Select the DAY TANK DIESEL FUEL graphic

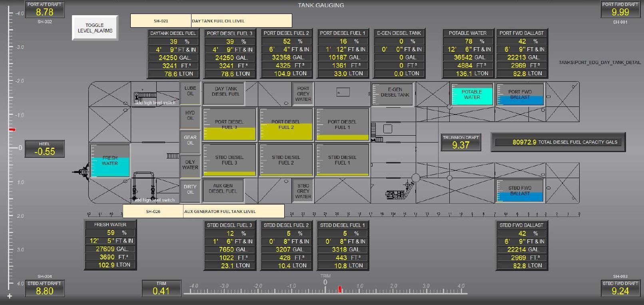[224, 93]
